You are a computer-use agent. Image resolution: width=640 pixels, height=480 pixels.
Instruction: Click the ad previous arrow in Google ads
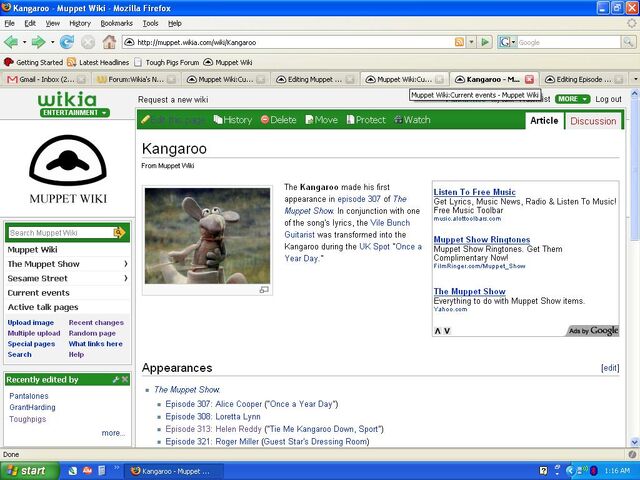pos(438,331)
